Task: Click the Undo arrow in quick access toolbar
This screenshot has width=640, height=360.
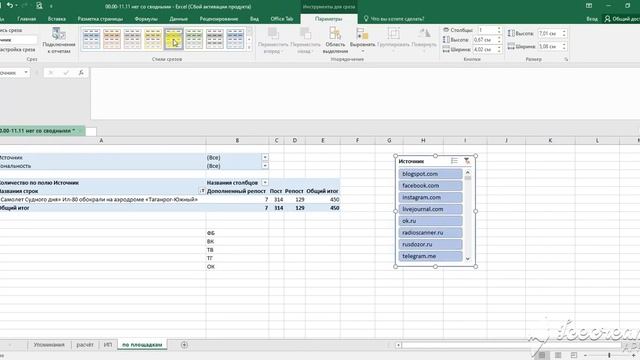Action: pyautogui.click(x=9, y=6)
